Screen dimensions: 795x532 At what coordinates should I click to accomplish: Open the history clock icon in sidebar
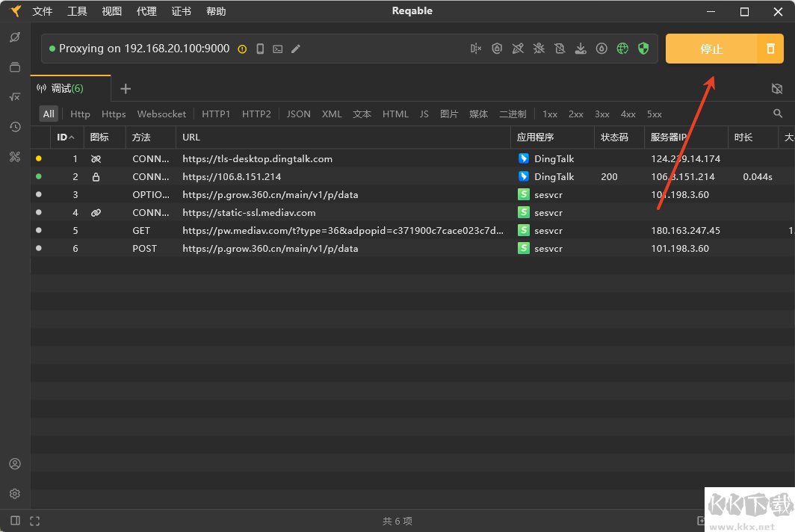pos(15,127)
